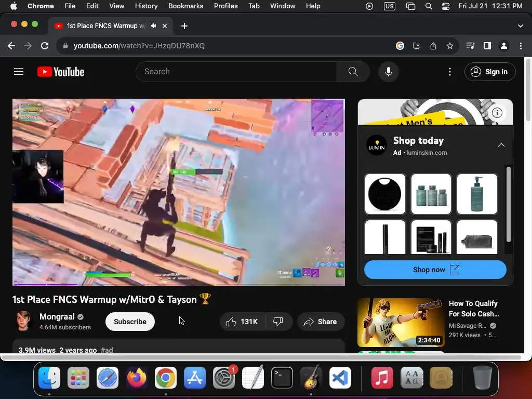Open the luminskin.com ad link

427,153
